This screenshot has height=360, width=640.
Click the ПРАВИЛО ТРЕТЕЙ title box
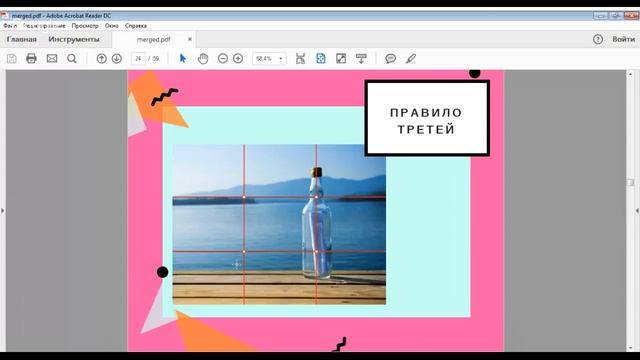[x=427, y=118]
